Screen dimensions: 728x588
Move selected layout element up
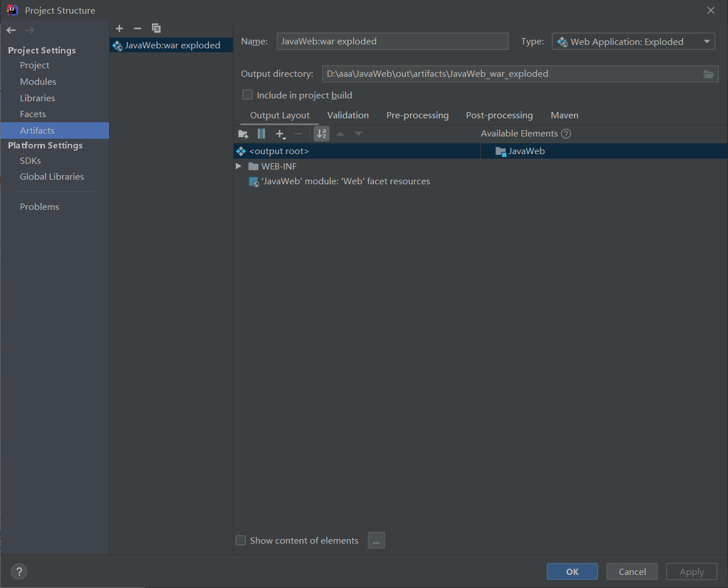click(x=340, y=134)
